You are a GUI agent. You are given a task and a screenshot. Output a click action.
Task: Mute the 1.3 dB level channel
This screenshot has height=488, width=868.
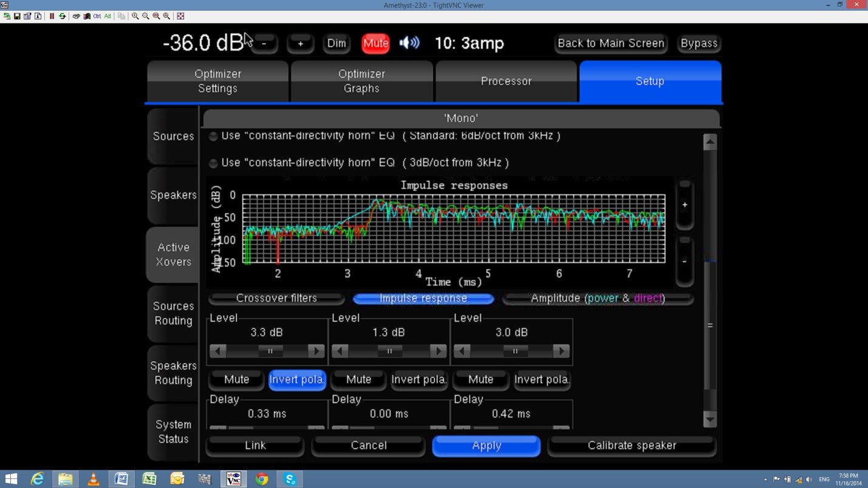(358, 379)
